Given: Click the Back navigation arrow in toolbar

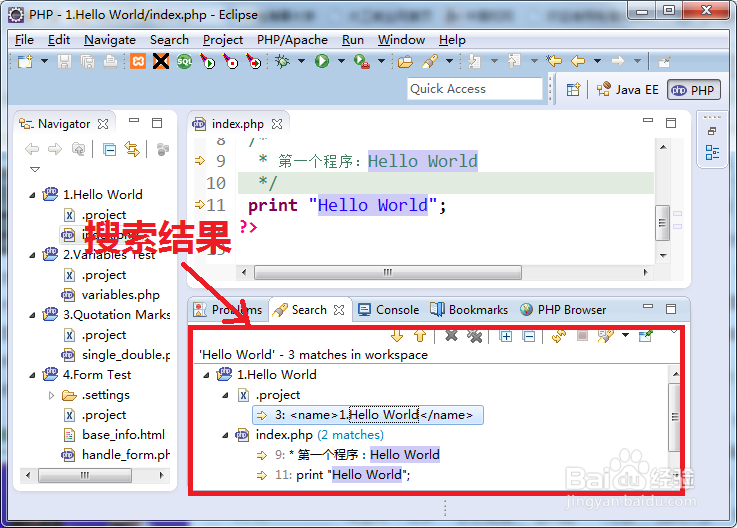Looking at the screenshot, I should pyautogui.click(x=578, y=61).
